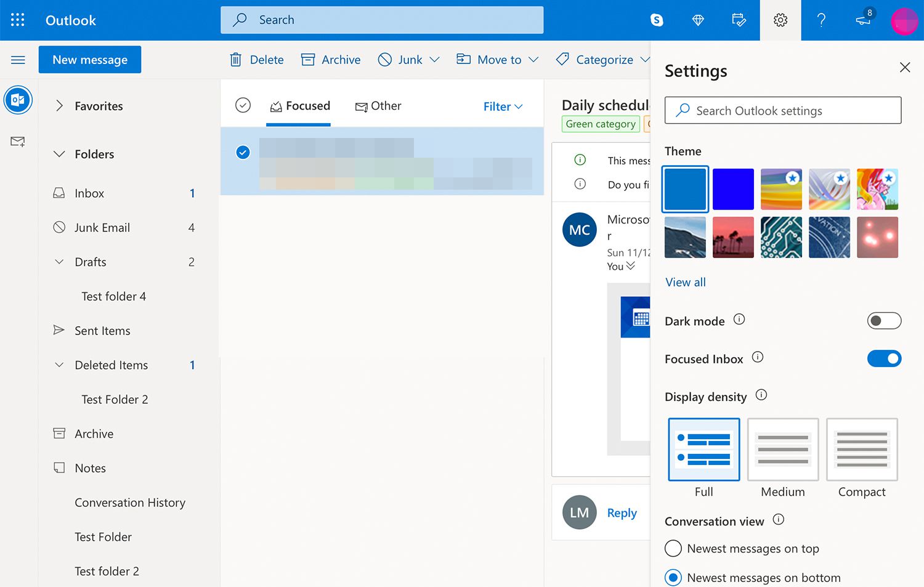Image resolution: width=924 pixels, height=587 pixels.
Task: Choose Medium display density
Action: coord(783,450)
